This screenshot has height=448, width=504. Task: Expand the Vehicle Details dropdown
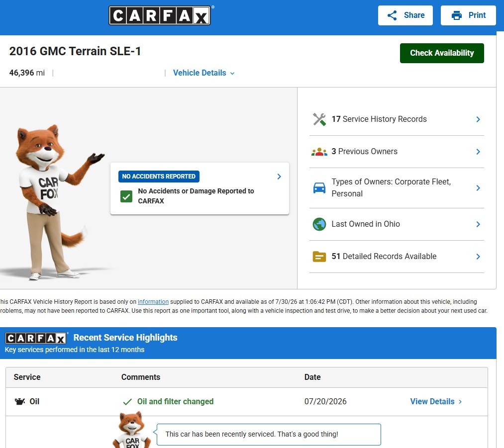(x=204, y=73)
